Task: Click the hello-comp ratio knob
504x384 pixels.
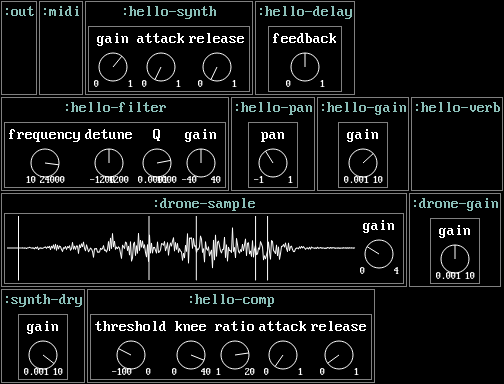Action: tap(235, 355)
